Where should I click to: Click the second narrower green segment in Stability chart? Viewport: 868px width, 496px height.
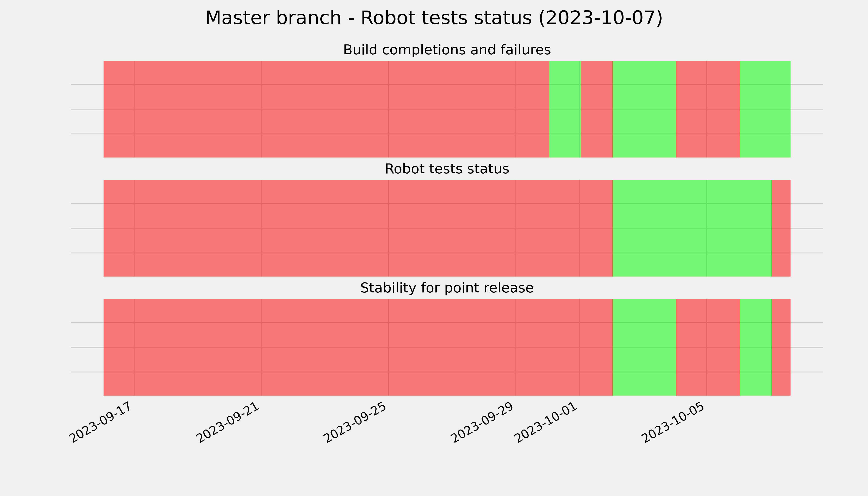pos(756,347)
